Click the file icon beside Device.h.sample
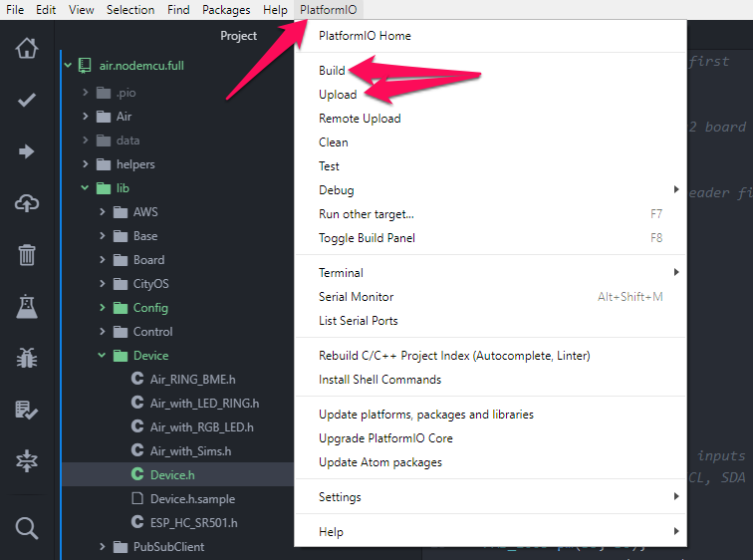This screenshot has height=560, width=753. pos(137,498)
